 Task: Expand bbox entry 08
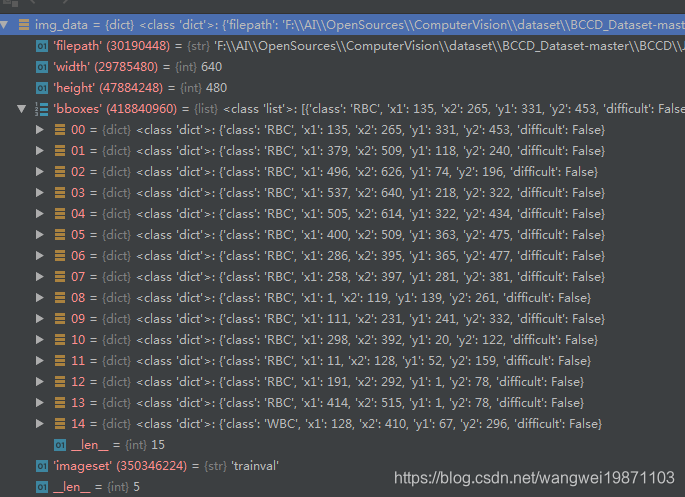(40, 297)
